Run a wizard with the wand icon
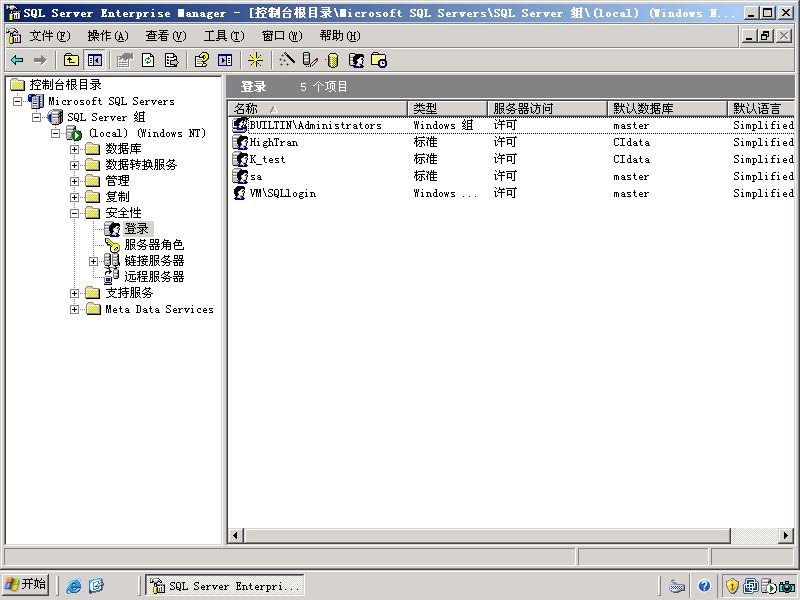 point(287,60)
